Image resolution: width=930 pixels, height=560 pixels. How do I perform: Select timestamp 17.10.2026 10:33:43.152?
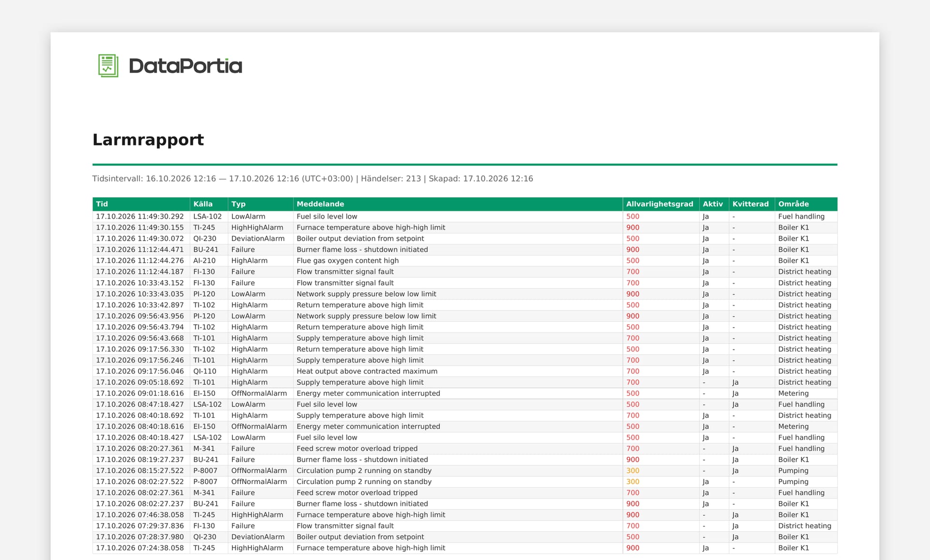[140, 283]
